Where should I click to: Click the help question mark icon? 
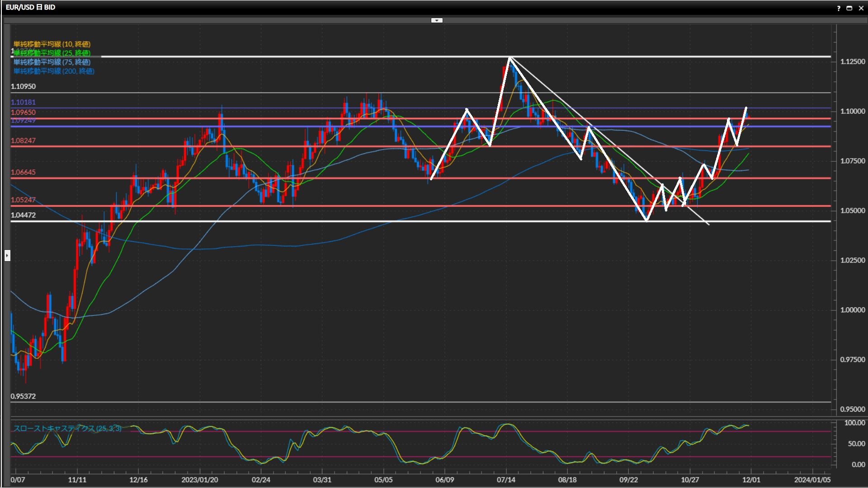point(839,8)
